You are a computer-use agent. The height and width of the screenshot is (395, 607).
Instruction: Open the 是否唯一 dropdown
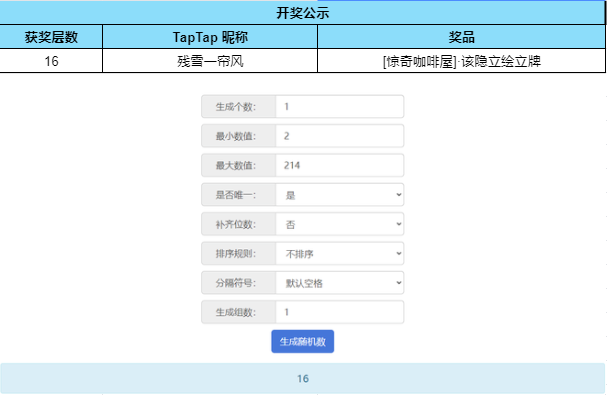340,195
